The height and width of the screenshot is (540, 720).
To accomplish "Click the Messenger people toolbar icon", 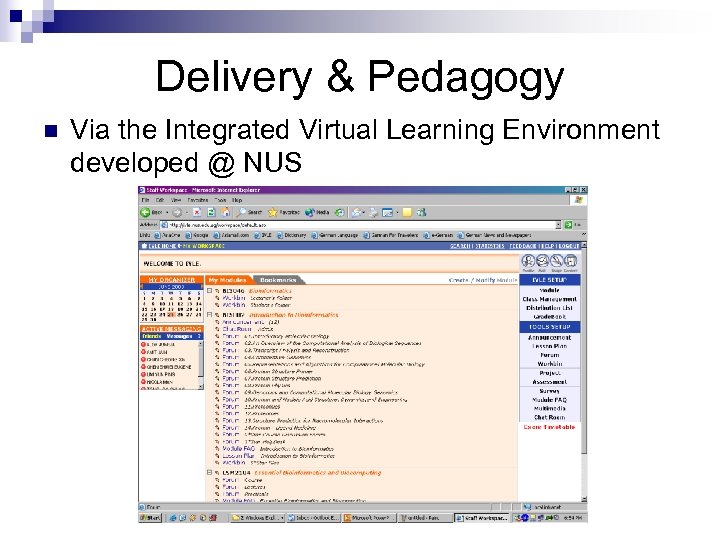I will pyautogui.click(x=422, y=212).
